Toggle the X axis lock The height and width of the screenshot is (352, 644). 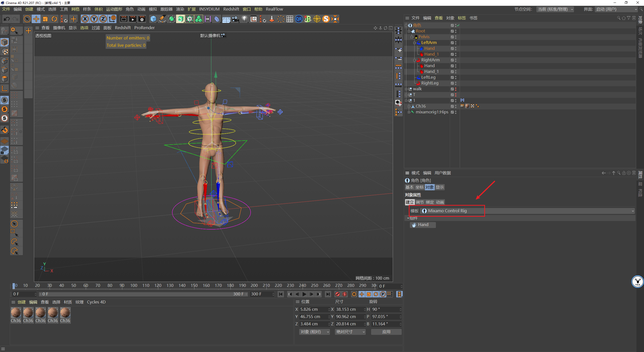[85, 19]
